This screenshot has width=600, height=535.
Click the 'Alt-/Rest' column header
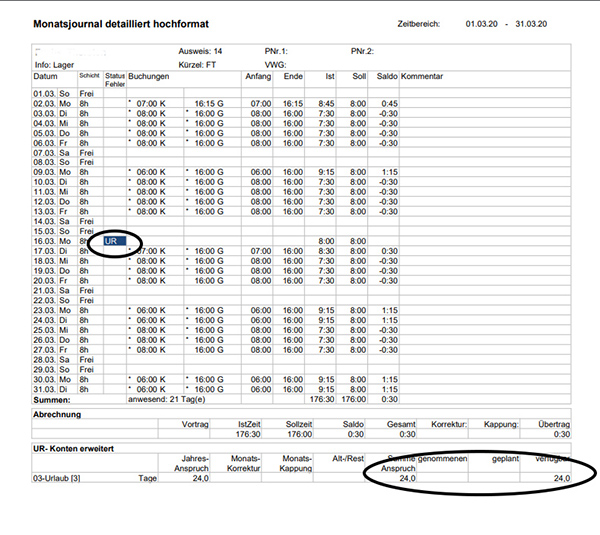(348, 458)
